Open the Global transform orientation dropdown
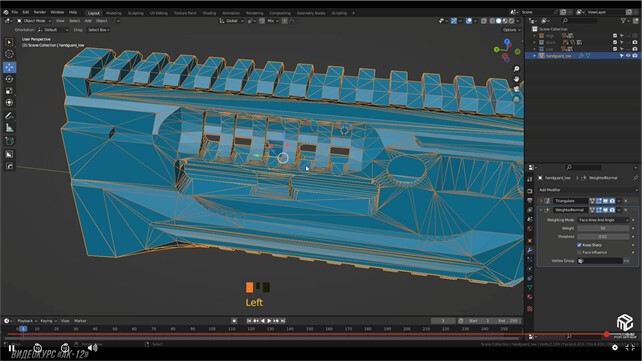Screen dimensions: 642x361 click(x=231, y=21)
